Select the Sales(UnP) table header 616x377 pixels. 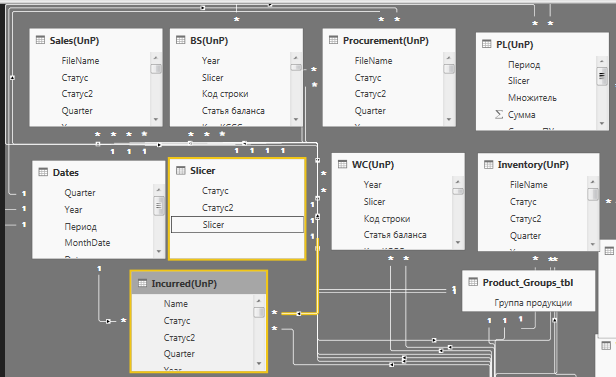pyautogui.click(x=96, y=40)
